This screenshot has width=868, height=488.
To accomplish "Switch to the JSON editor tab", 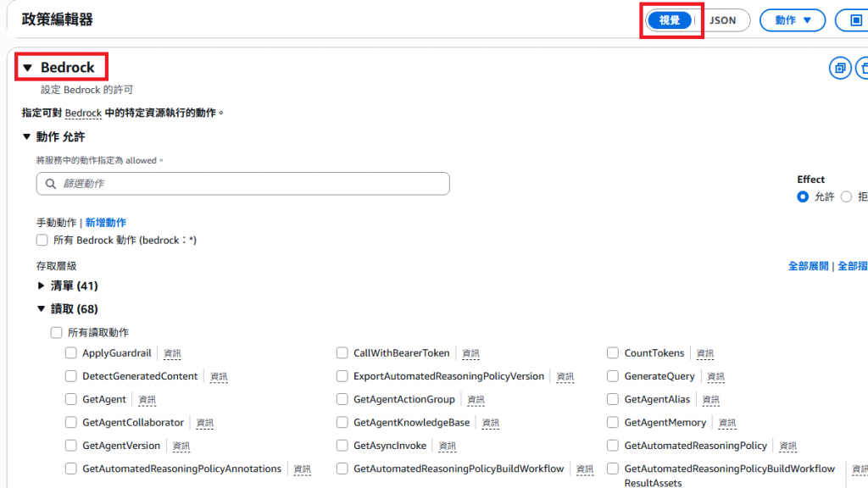I will coord(722,20).
